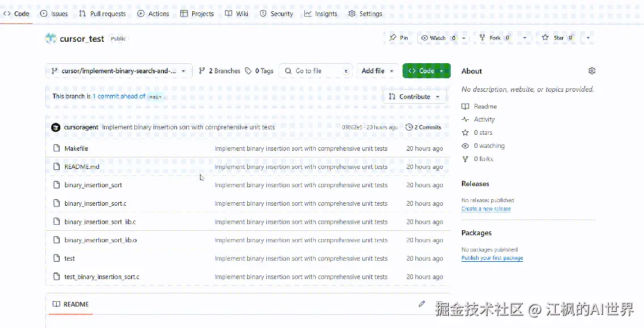The image size is (644, 328).
Task: Open the cursoragent author link
Action: [81, 127]
